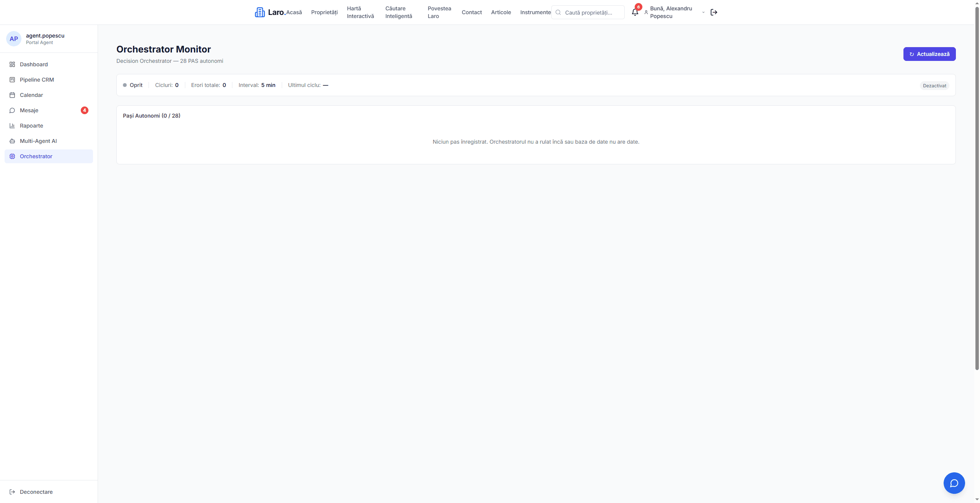Click the AP user avatar circle
Screen dimensions: 980x503
click(14, 39)
